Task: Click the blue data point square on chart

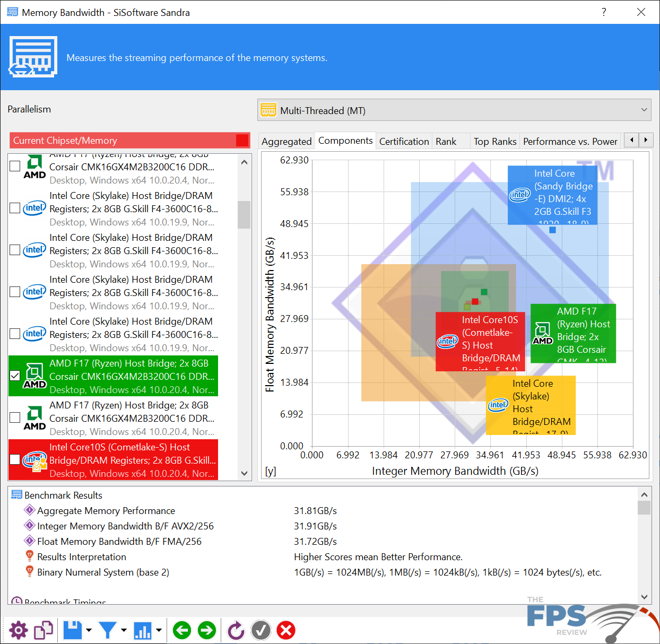Action: coord(552,230)
